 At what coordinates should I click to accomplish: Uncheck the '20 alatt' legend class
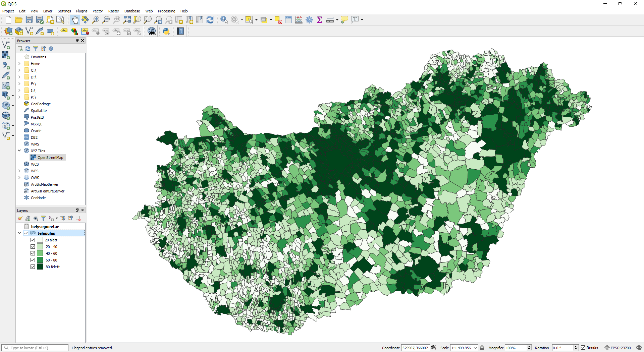point(33,240)
